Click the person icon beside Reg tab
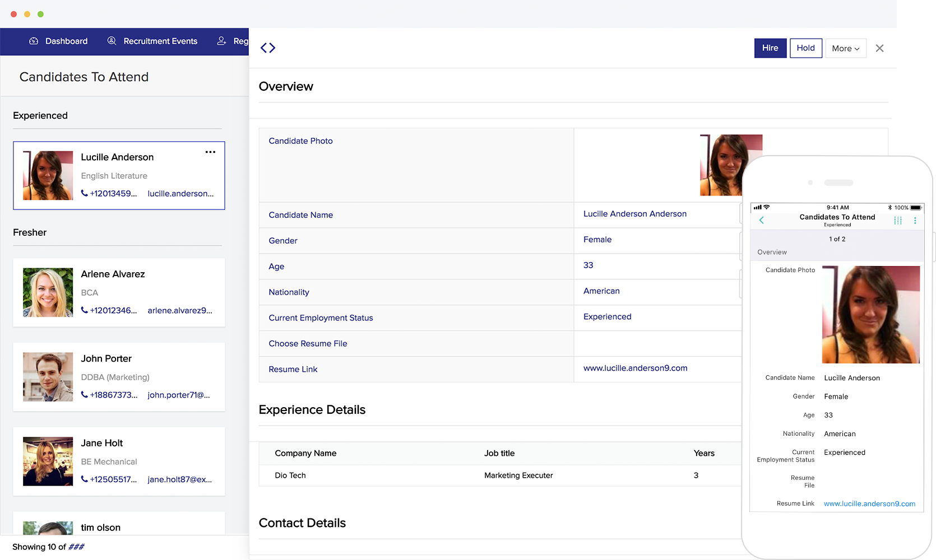Screen dimensions: 936x560 point(222,41)
